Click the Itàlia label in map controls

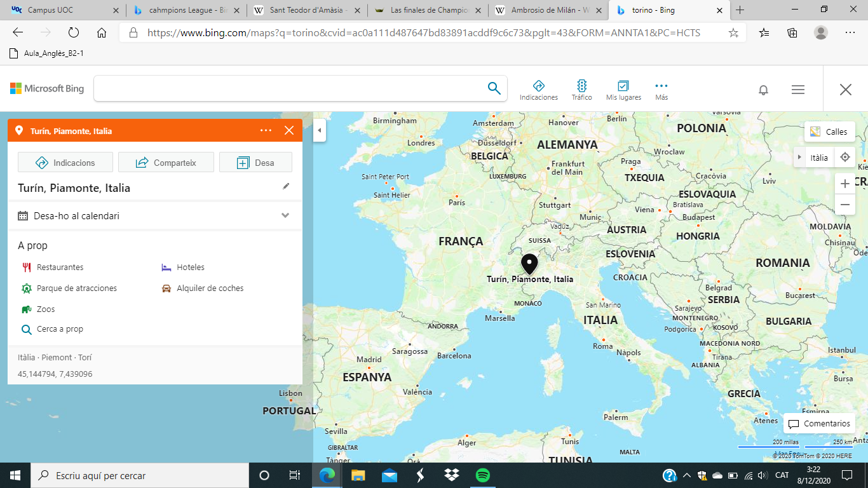(819, 157)
